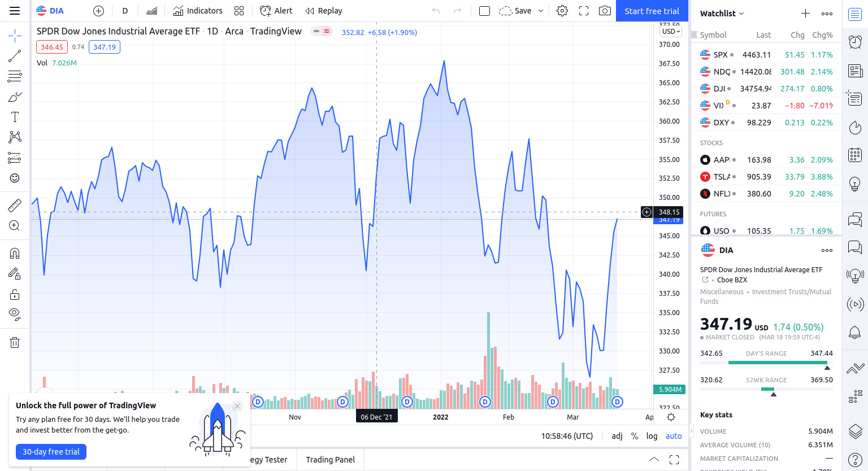Expand the Save options arrow

tap(541, 11)
